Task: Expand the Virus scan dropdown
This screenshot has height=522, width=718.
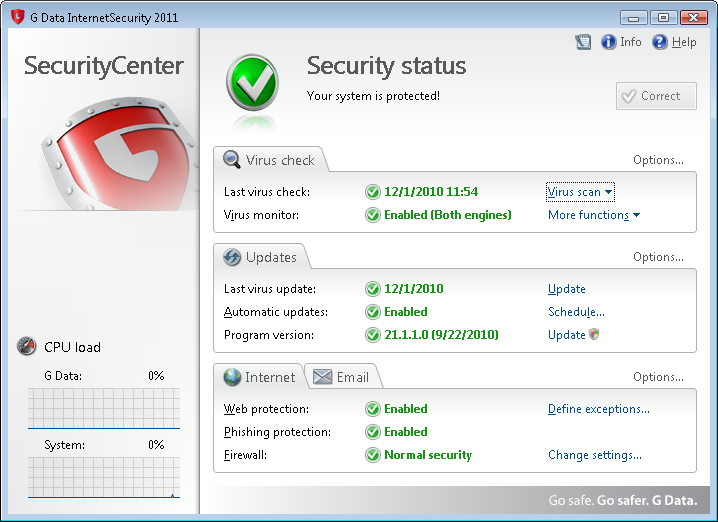Action: [x=580, y=192]
